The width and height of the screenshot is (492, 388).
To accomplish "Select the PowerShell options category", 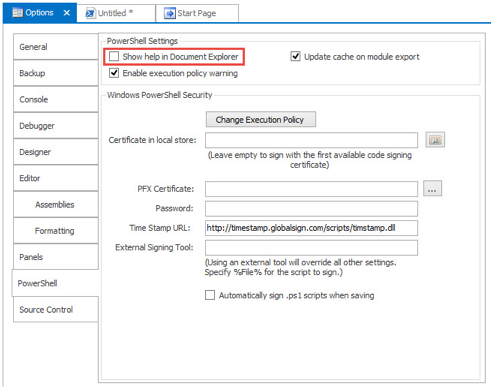I will pyautogui.click(x=55, y=283).
